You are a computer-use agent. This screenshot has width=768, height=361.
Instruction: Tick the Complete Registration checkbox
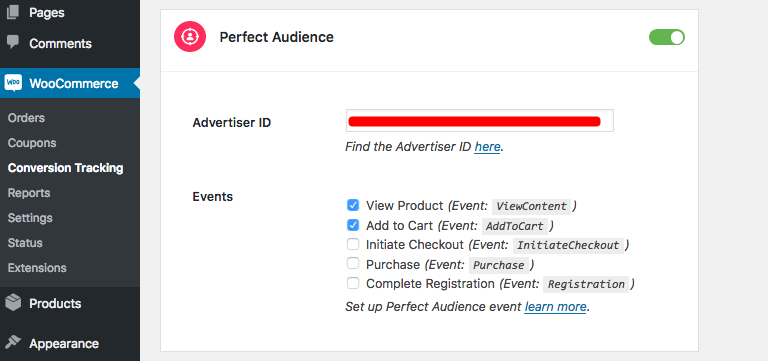pyautogui.click(x=353, y=283)
